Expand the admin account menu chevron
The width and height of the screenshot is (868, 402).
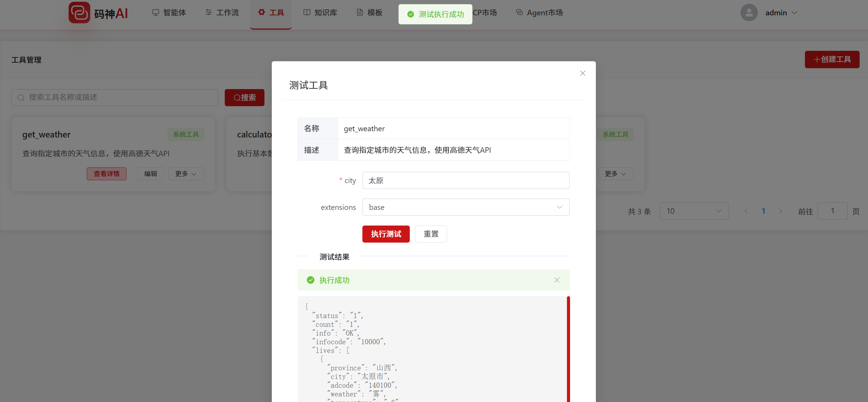[794, 13]
